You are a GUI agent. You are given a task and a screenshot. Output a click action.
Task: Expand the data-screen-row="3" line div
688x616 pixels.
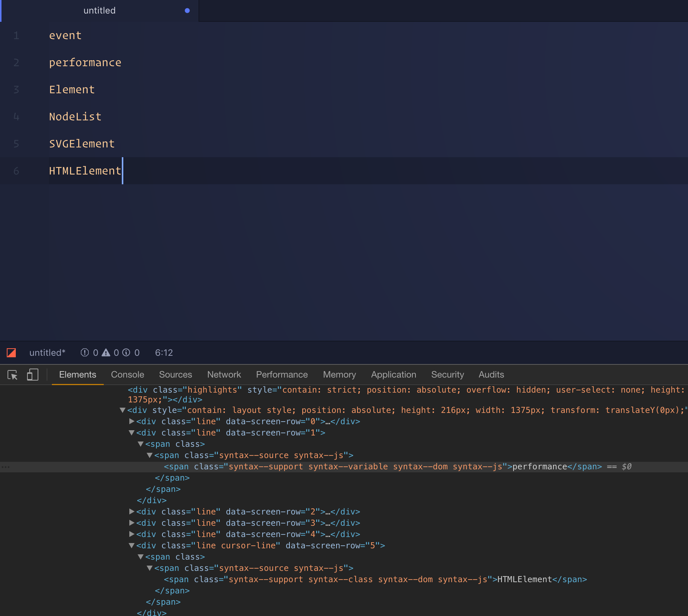point(132,523)
